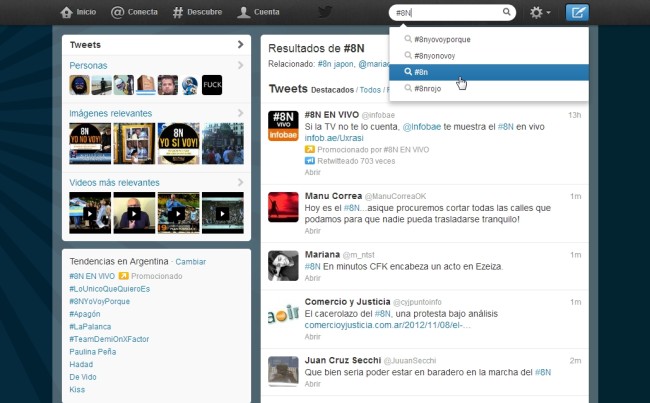Open 8N YO SI VOY image

[x=179, y=143]
